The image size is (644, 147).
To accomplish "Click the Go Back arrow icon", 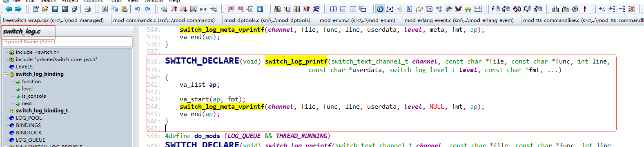I will tap(8, 9).
